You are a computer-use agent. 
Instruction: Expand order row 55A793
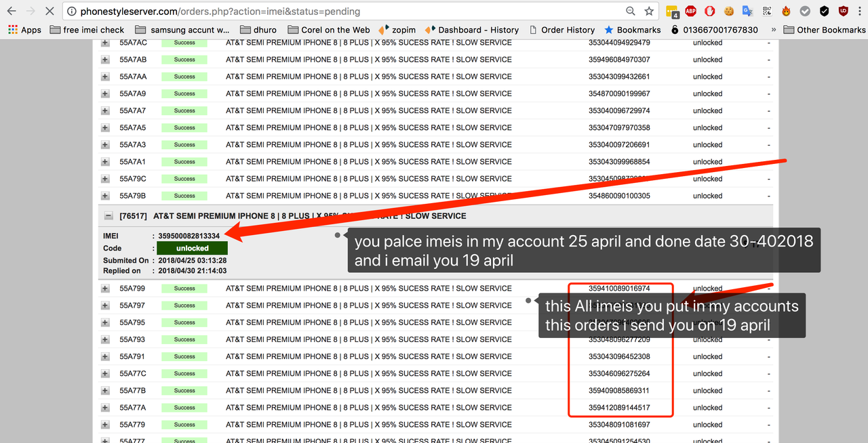tap(105, 339)
